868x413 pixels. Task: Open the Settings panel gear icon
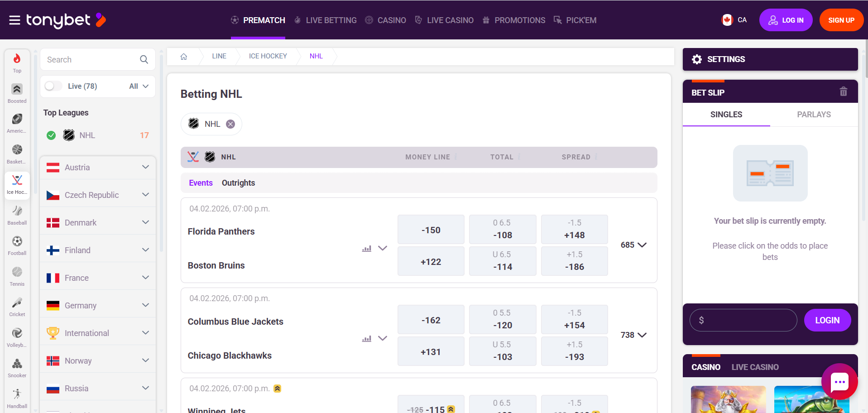point(696,59)
